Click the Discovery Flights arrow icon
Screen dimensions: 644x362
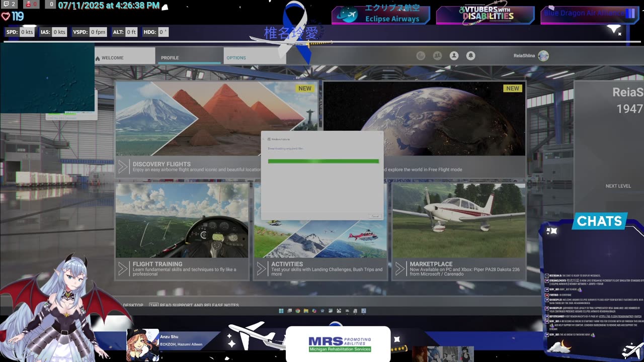point(123,167)
